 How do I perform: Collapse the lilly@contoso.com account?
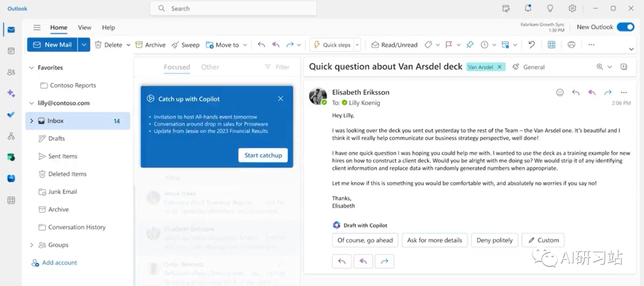(32, 103)
